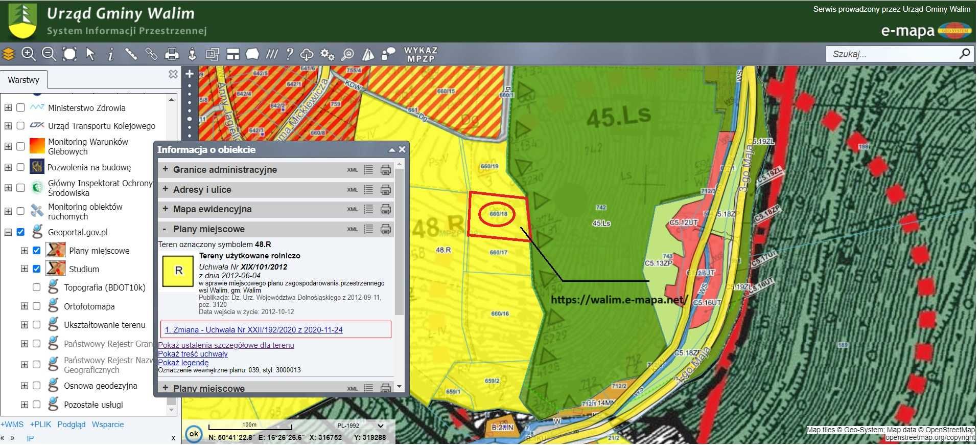Enable the Ministerstwo Zdrowia layer checkbox
The height and width of the screenshot is (445, 980).
20,108
